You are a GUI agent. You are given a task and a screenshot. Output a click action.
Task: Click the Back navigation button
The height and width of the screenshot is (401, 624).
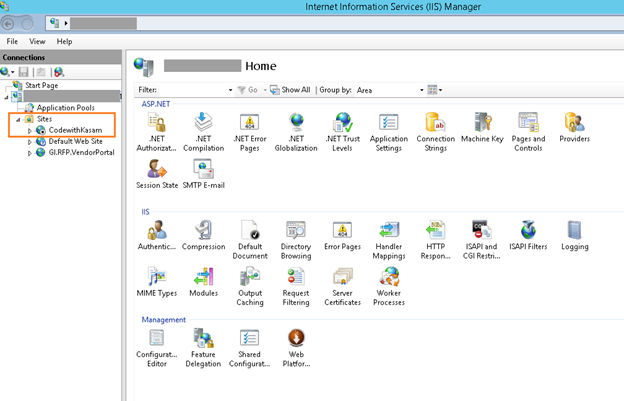(7, 24)
